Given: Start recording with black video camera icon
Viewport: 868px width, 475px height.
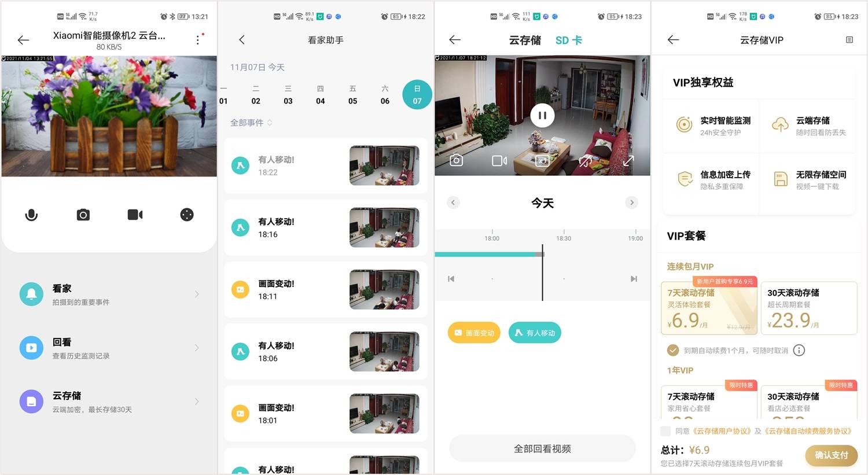Looking at the screenshot, I should 135,215.
